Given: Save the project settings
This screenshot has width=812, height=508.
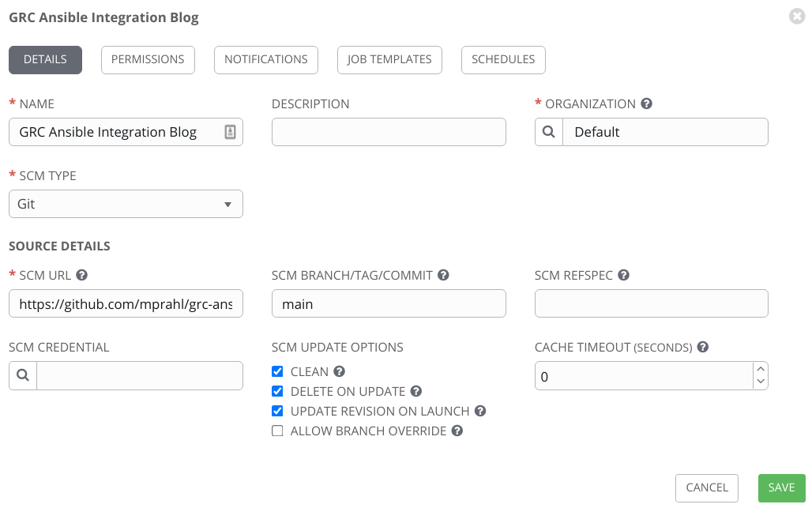Looking at the screenshot, I should [x=781, y=487].
